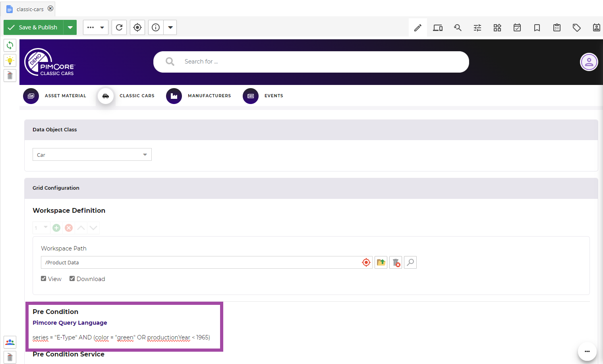Screen dimensions: 603x364
Task: Open the Versions magnifier icon
Action: pos(458,27)
